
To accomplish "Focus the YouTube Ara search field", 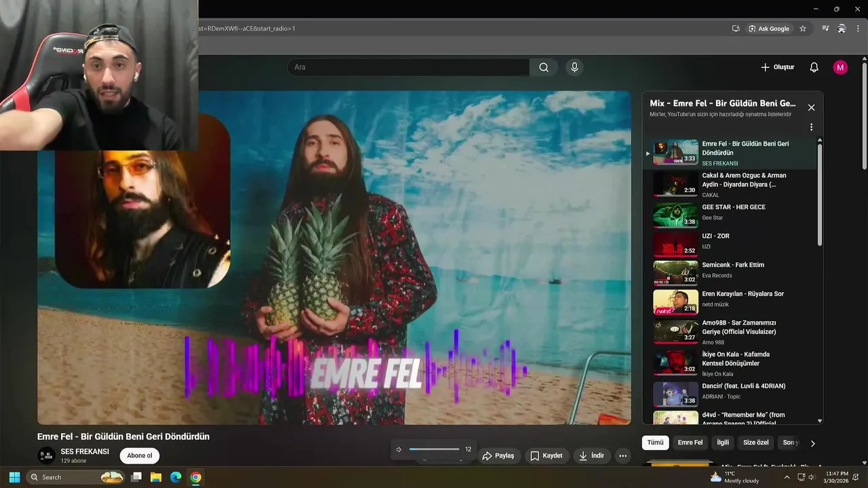I will coord(408,67).
